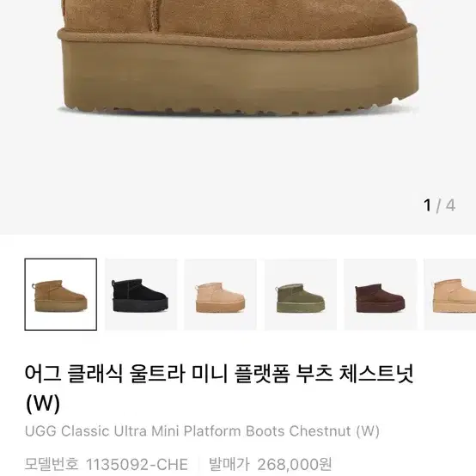Tap the partially visible tan boot thumbnail
The height and width of the screenshot is (476, 476).
click(450, 294)
